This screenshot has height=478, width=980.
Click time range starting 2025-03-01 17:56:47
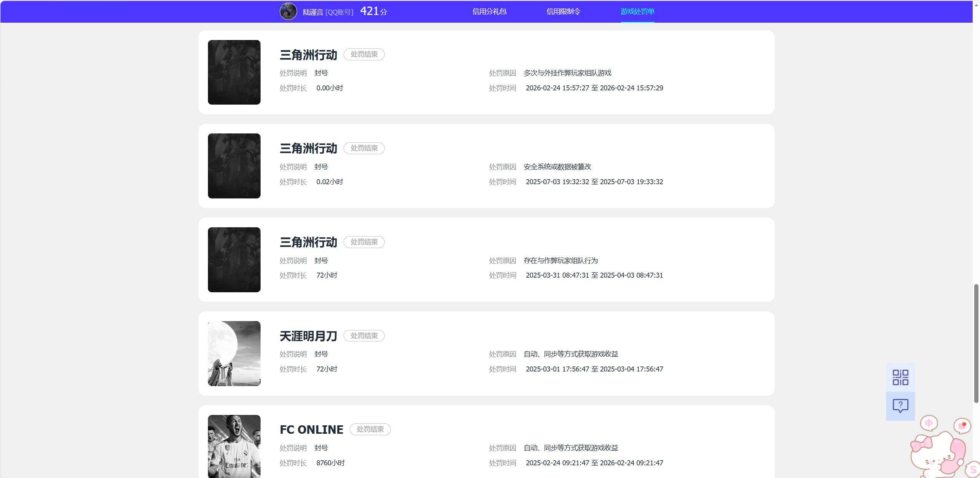tap(595, 369)
